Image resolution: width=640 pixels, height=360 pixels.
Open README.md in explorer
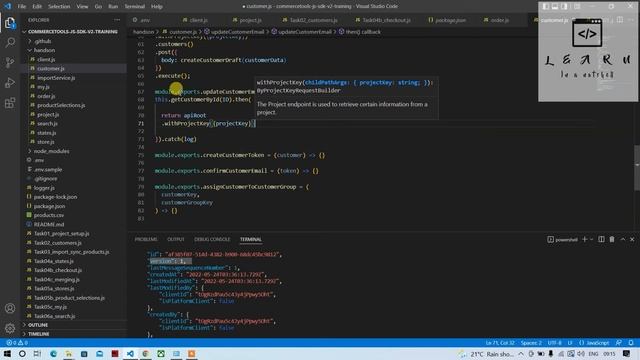click(49, 224)
